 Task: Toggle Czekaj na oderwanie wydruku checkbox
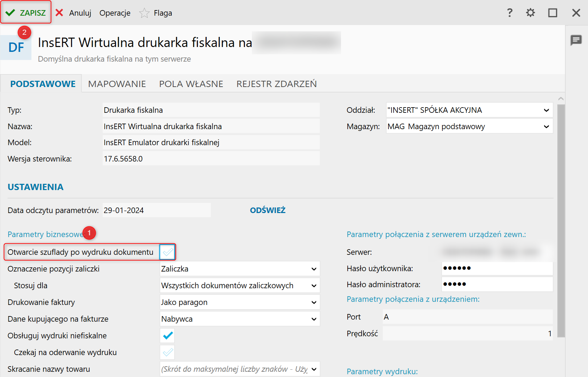tap(167, 352)
